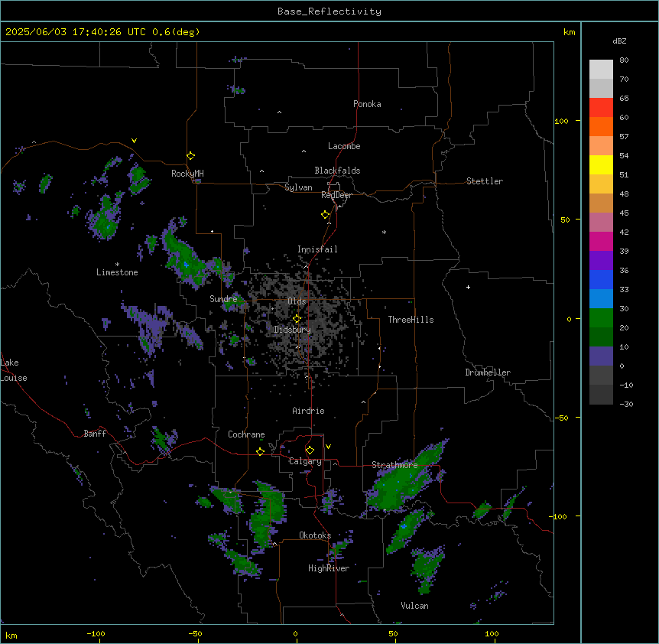Click the Didsbury label
659x644 pixels.
click(292, 330)
